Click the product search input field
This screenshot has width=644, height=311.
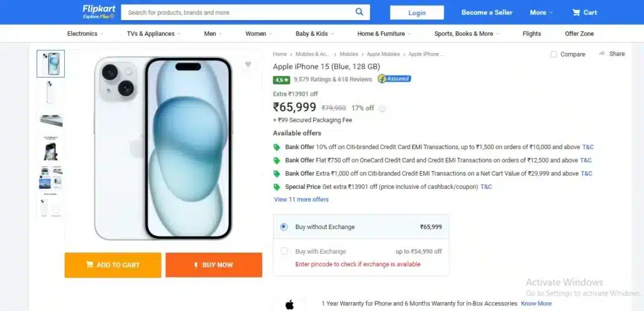click(238, 13)
